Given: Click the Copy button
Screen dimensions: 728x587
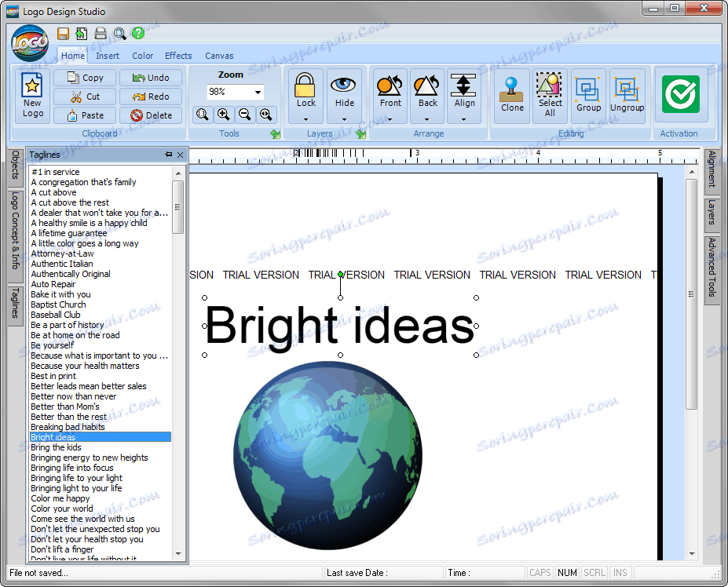Looking at the screenshot, I should [x=85, y=78].
